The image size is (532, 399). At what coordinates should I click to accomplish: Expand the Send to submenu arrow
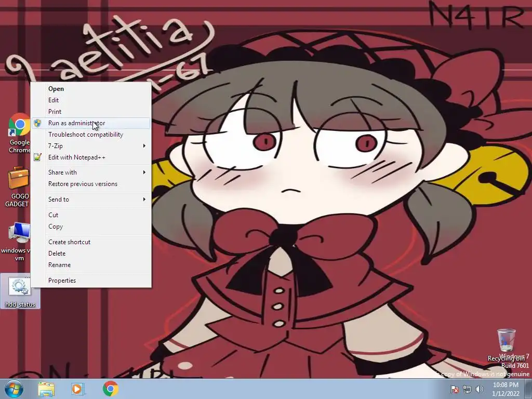(x=144, y=199)
